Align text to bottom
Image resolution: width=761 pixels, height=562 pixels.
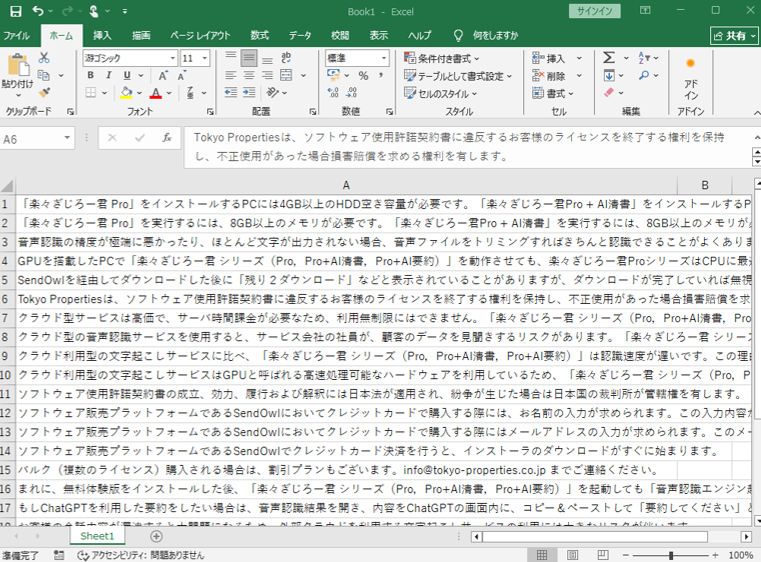point(267,58)
